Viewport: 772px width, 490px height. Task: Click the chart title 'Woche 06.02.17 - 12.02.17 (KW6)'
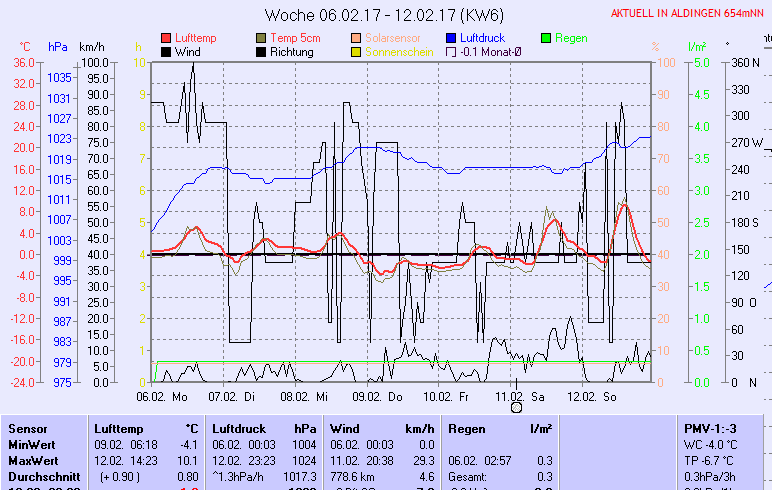coord(384,15)
